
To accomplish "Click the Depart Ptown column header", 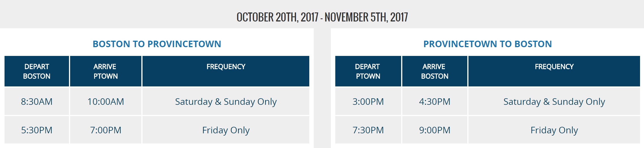I will coord(368,71).
